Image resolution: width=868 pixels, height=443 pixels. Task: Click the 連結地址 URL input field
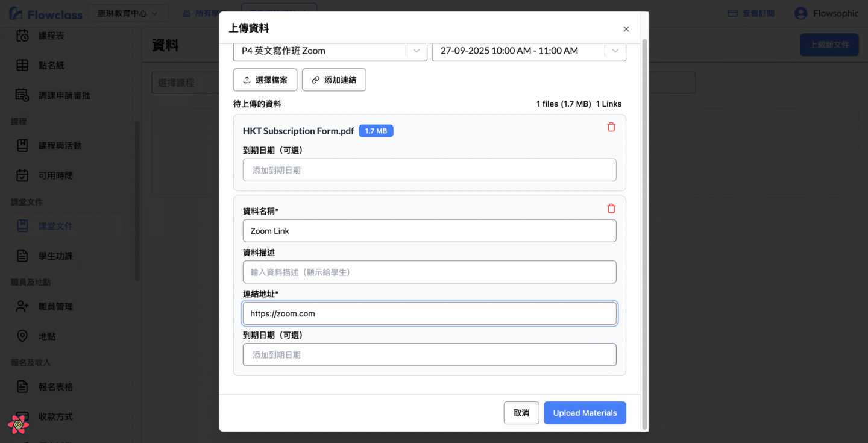click(429, 313)
